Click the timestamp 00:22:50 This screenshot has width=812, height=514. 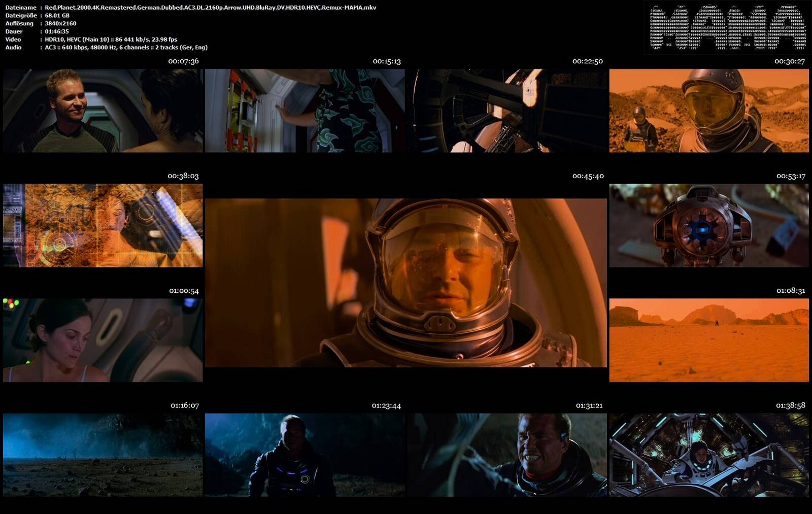click(588, 61)
